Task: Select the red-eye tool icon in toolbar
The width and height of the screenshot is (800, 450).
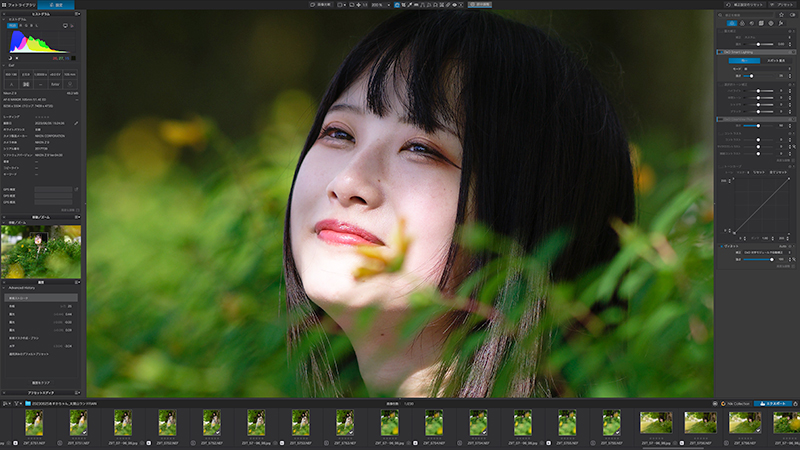Action: tap(455, 5)
